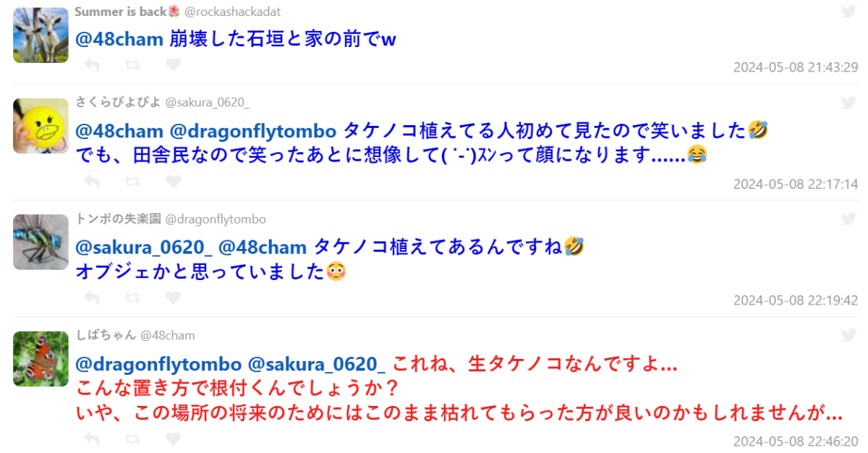This screenshot has height=453, width=868.
Task: Like the tweet by さくらぴよぴよ
Action: tap(173, 181)
